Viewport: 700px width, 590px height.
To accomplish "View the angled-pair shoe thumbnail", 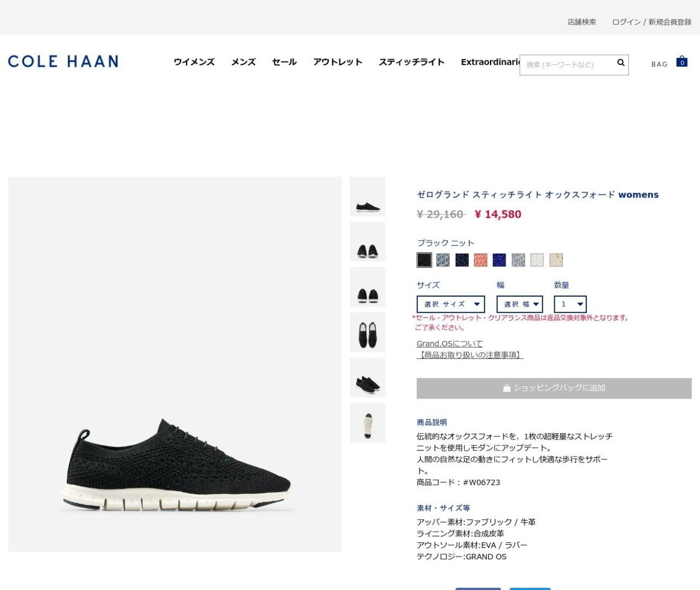I will click(368, 378).
